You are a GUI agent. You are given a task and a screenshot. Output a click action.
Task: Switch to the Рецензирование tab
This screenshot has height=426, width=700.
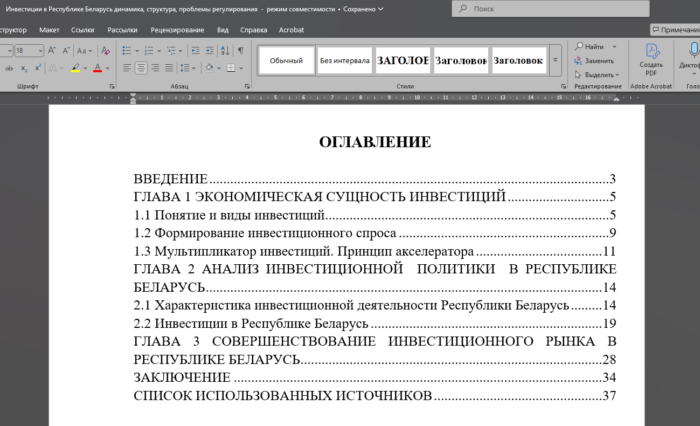(177, 30)
